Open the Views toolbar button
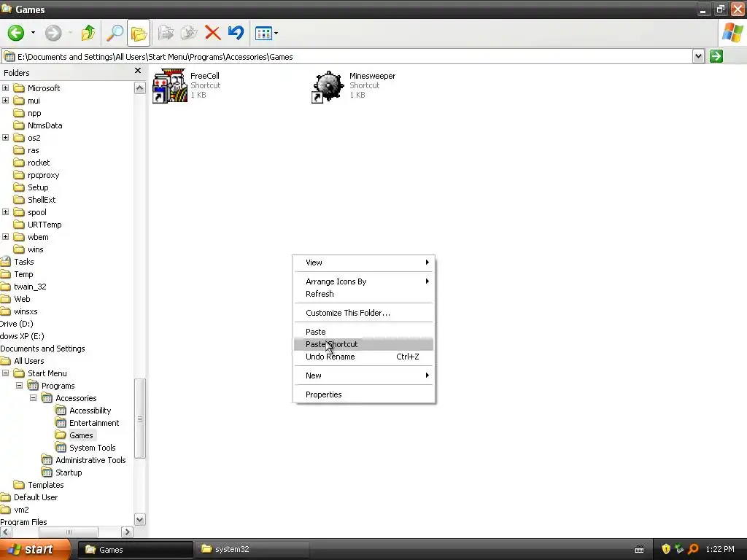 coord(263,33)
